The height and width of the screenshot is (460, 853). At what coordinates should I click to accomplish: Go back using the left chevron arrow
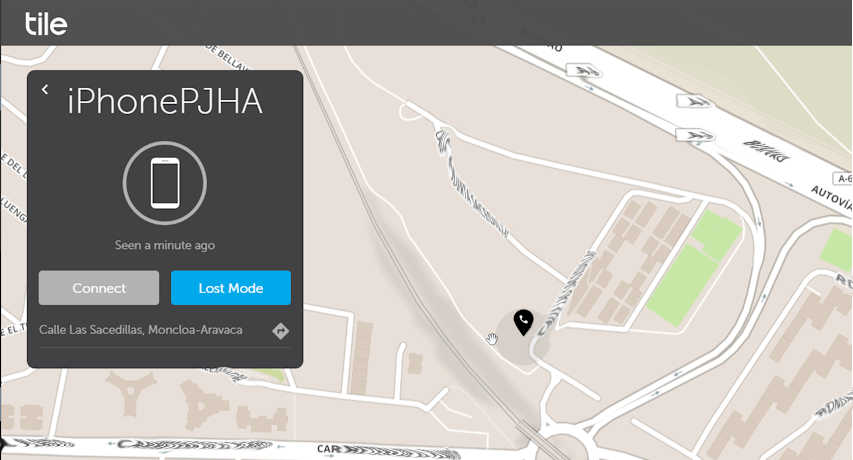coord(45,89)
